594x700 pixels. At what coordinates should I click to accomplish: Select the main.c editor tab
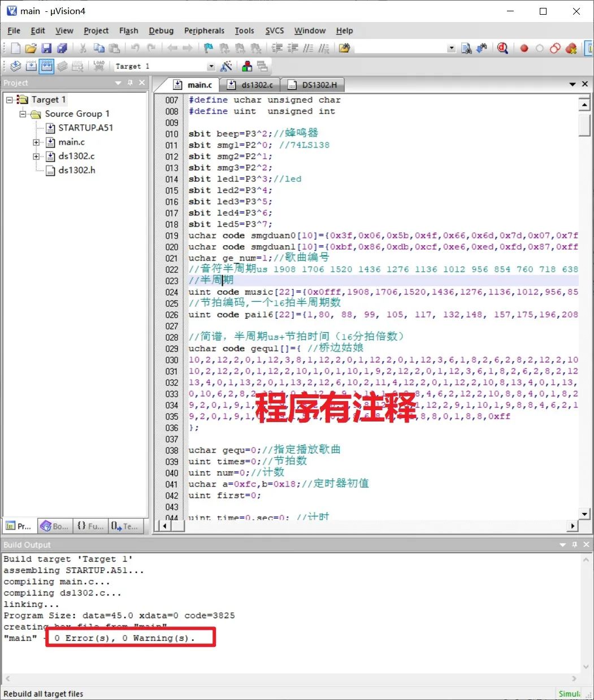[x=193, y=85]
